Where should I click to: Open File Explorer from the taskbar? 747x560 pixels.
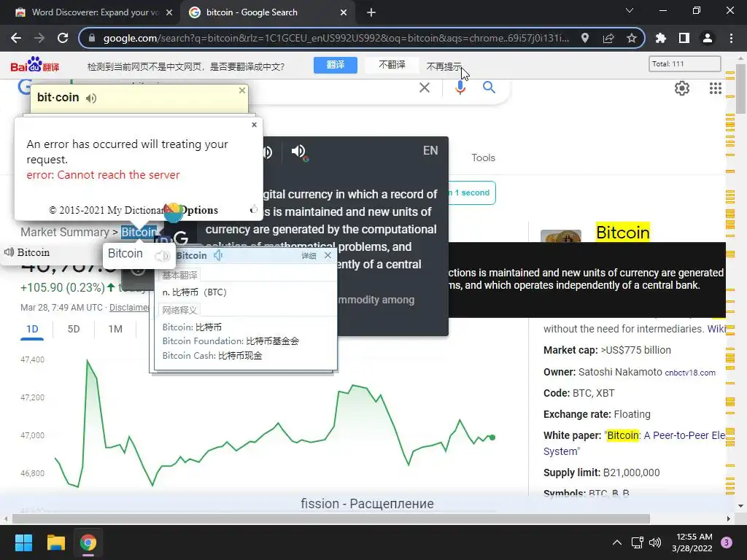tap(55, 542)
